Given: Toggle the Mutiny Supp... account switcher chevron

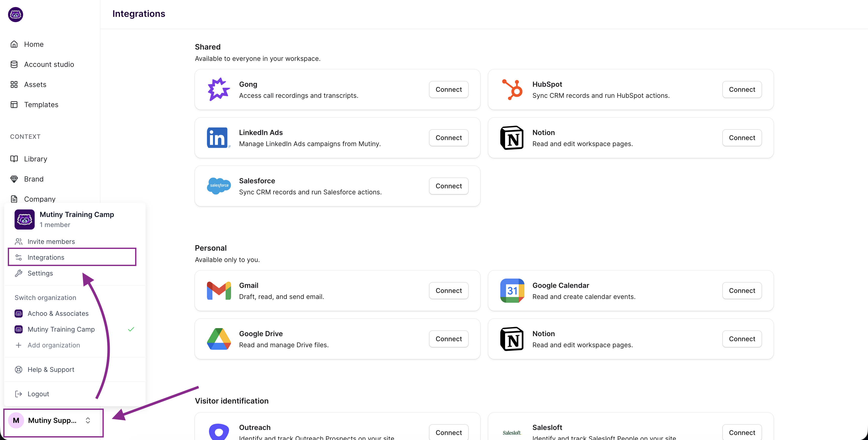Looking at the screenshot, I should point(88,420).
